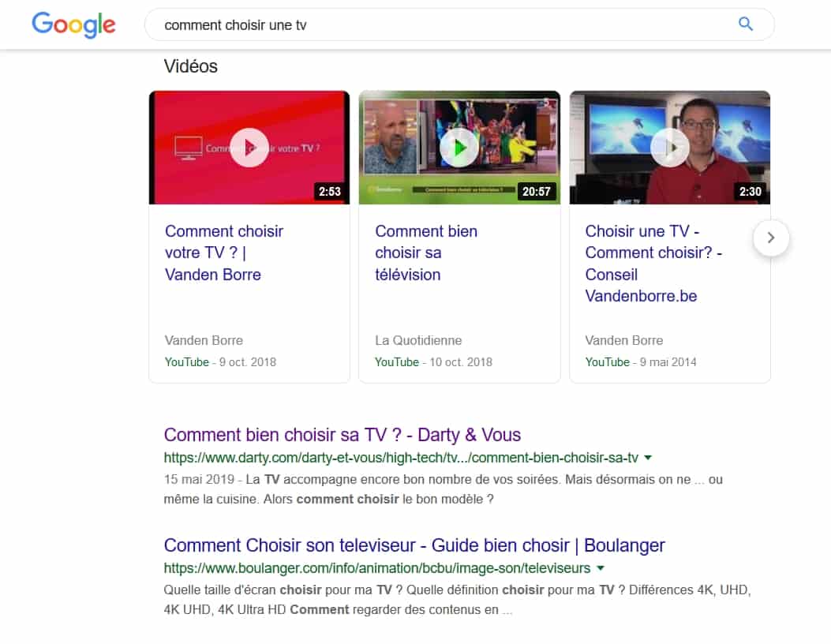Open 'Choisir une TV - Comment choisir?' video link
The height and width of the screenshot is (644, 831).
[x=653, y=264]
